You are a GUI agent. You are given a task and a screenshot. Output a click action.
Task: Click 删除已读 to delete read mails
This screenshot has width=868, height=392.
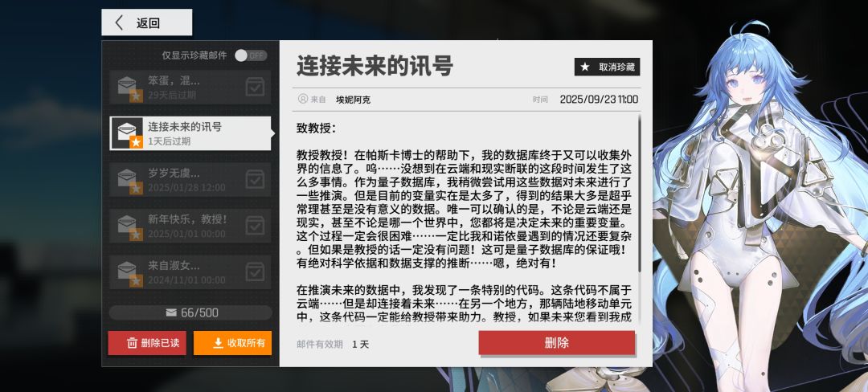coord(147,343)
